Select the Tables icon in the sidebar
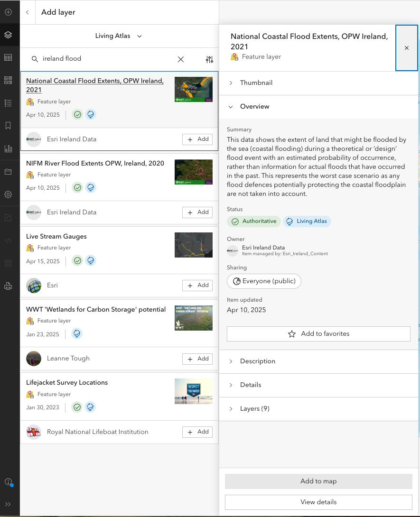420x517 pixels. point(8,57)
